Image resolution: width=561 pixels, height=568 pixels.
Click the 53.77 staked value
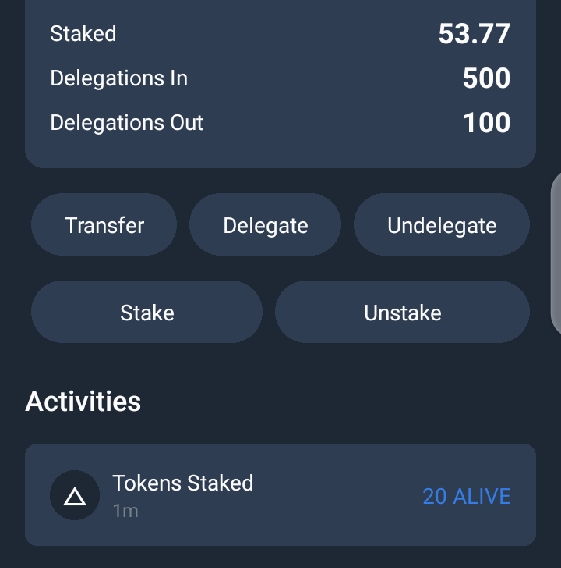(474, 34)
